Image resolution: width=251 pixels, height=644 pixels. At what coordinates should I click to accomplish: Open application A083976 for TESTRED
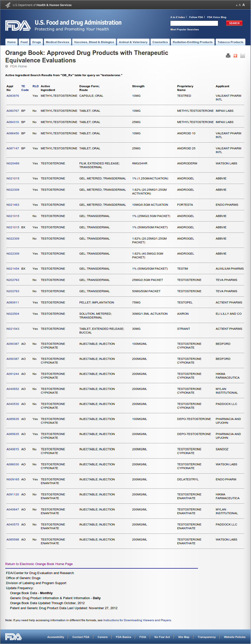point(13,96)
